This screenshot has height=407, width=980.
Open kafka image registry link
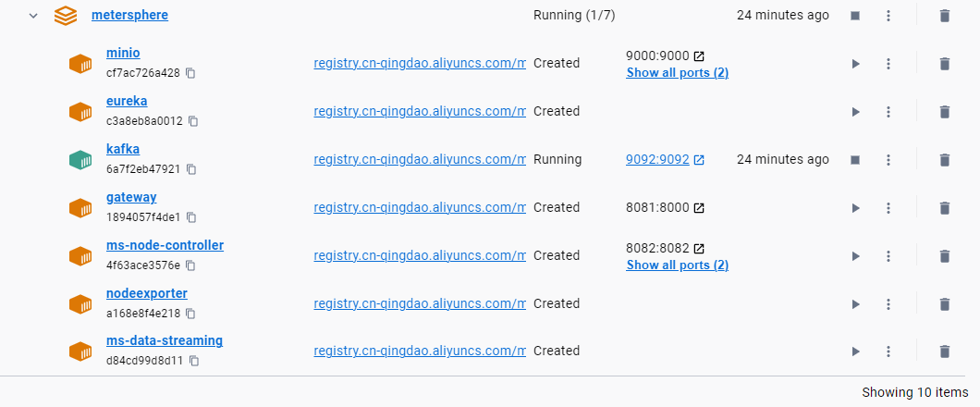click(x=420, y=159)
